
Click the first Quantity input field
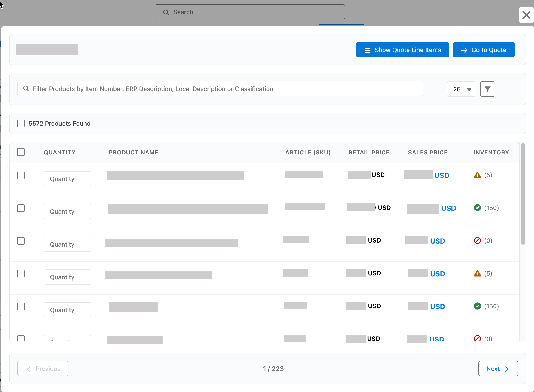pyautogui.click(x=68, y=178)
